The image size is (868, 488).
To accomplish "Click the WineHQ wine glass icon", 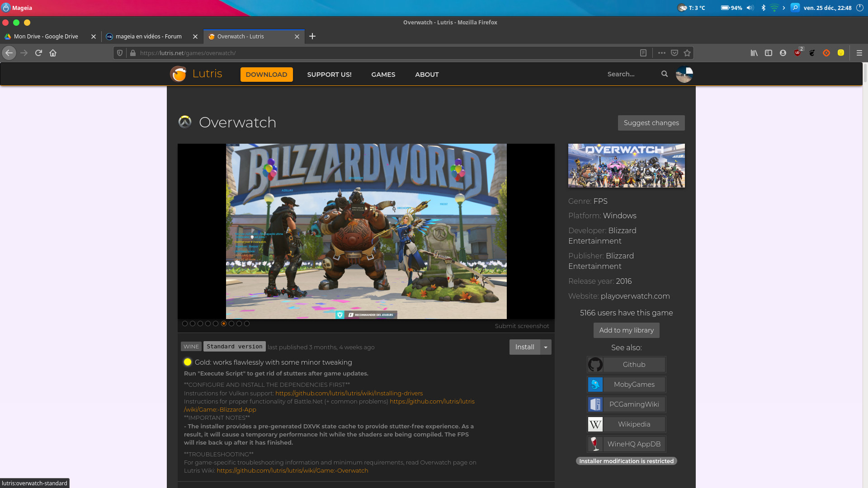I will pyautogui.click(x=595, y=444).
